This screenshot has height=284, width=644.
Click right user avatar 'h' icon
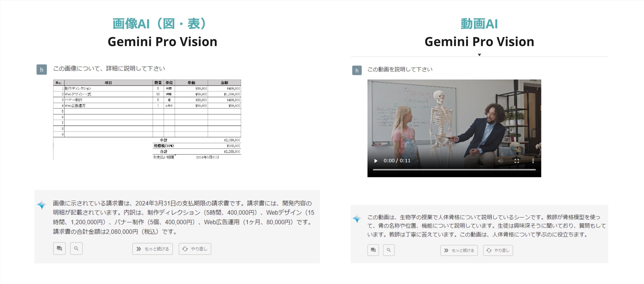click(357, 70)
